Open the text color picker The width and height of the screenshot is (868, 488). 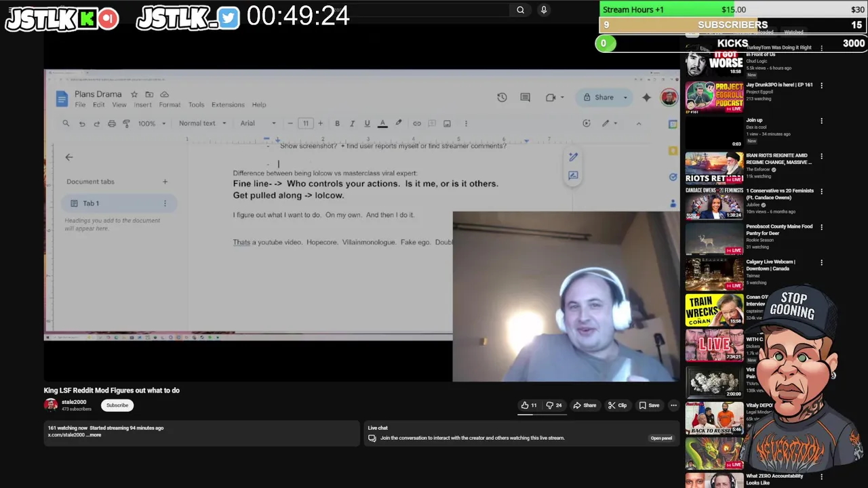pos(382,123)
